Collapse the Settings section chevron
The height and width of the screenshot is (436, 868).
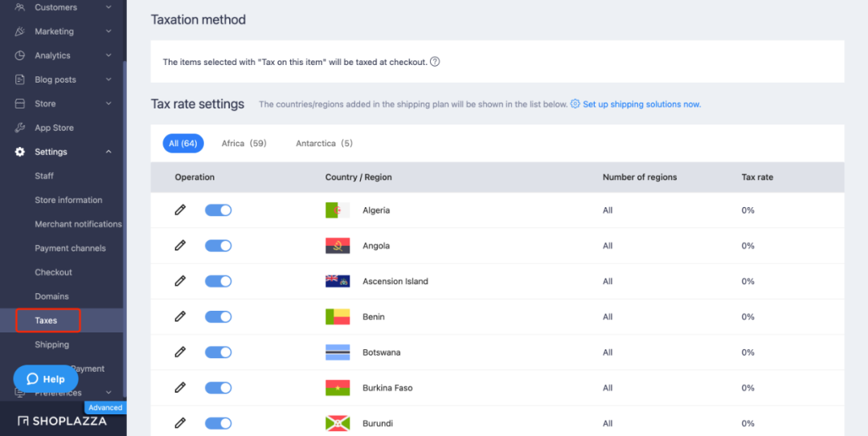[108, 152]
